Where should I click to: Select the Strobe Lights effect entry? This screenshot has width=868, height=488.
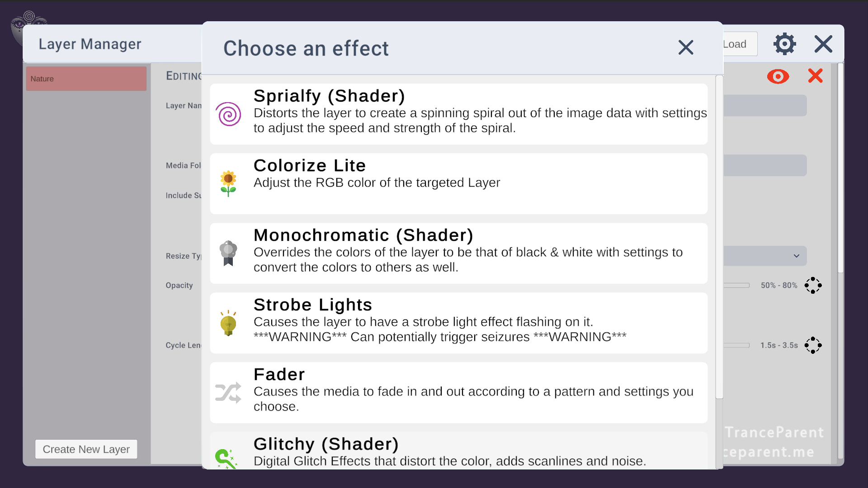coord(458,323)
